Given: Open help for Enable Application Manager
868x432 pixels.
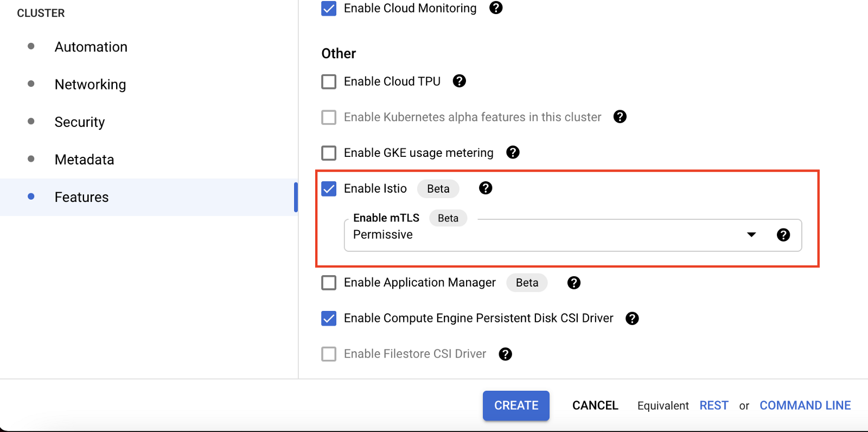Looking at the screenshot, I should point(574,283).
